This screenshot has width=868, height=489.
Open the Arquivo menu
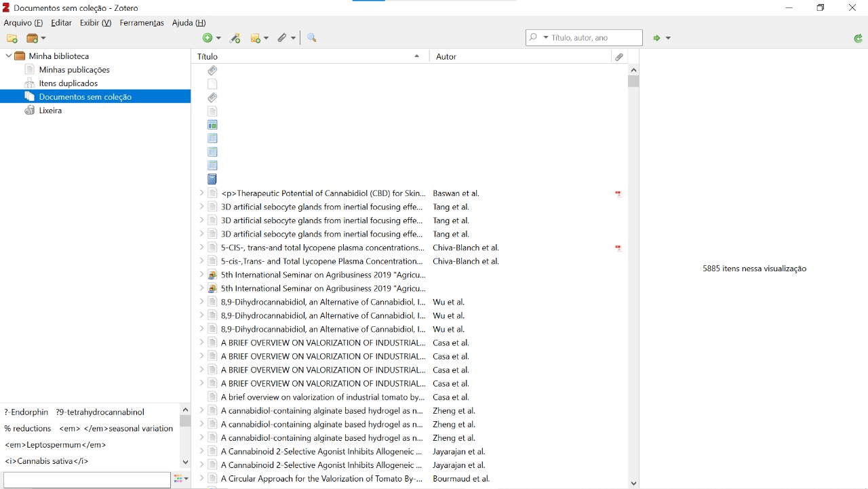(23, 23)
